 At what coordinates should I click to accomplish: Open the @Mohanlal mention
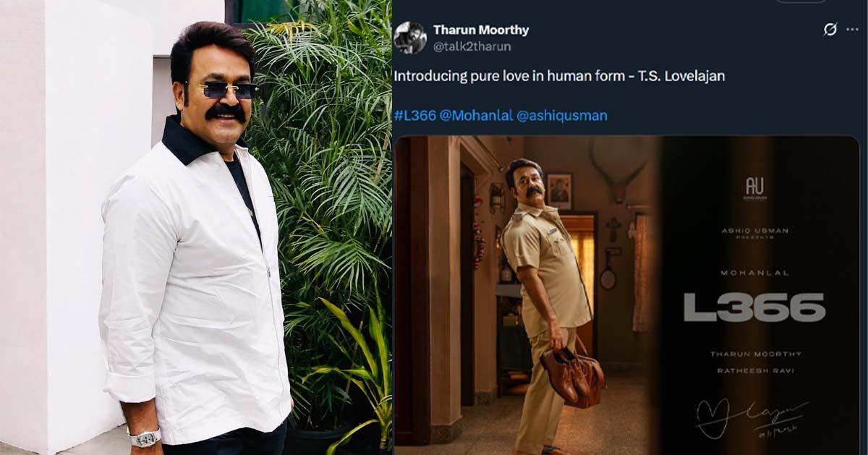476,116
